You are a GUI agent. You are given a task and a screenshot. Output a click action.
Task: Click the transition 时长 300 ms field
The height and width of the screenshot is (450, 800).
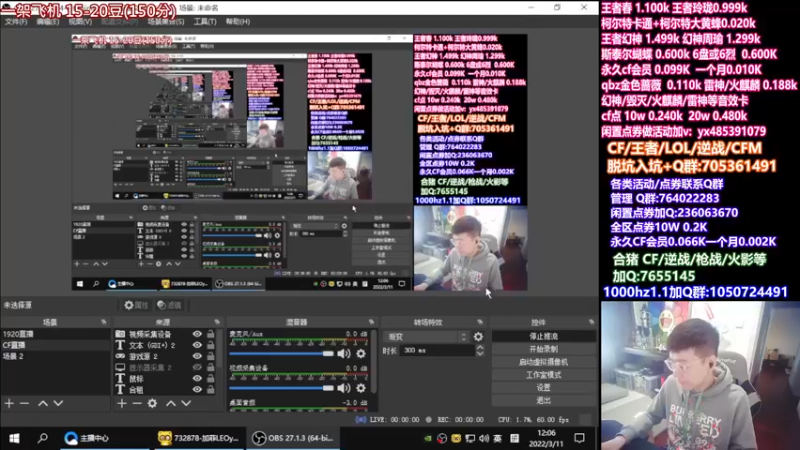[x=438, y=351]
